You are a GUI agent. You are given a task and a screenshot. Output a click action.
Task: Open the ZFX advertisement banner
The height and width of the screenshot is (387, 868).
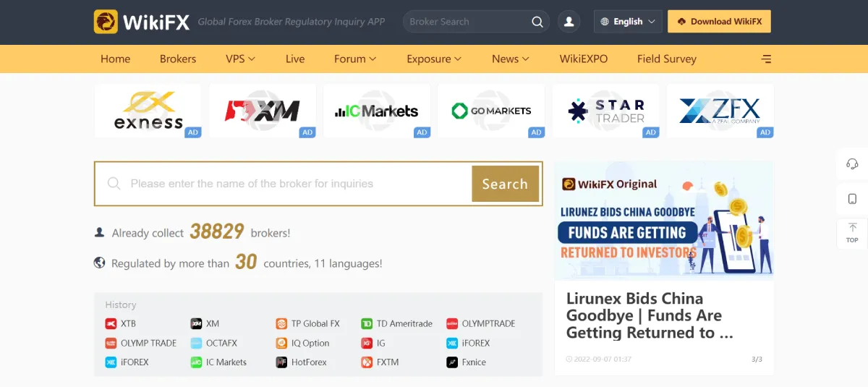(x=720, y=111)
